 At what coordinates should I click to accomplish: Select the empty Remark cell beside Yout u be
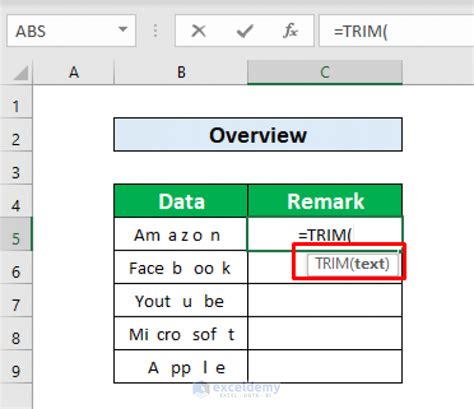click(x=325, y=300)
